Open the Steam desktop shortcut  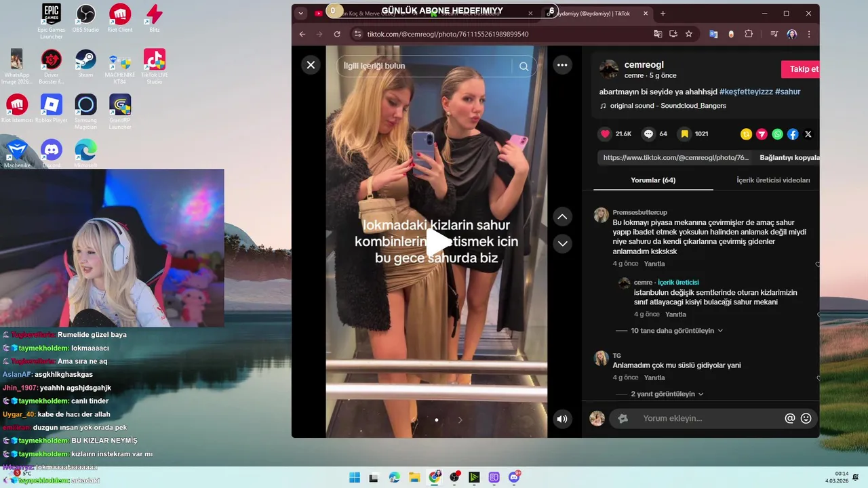pyautogui.click(x=85, y=64)
